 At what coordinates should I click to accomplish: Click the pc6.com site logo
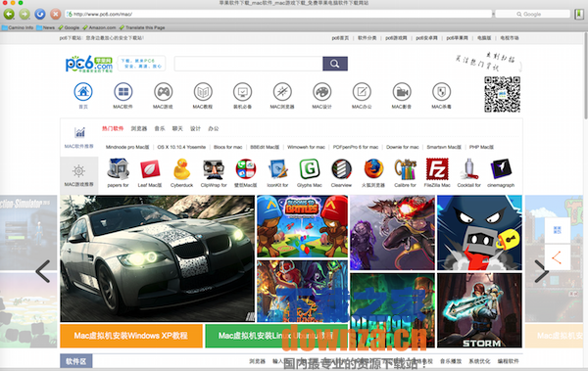click(89, 64)
